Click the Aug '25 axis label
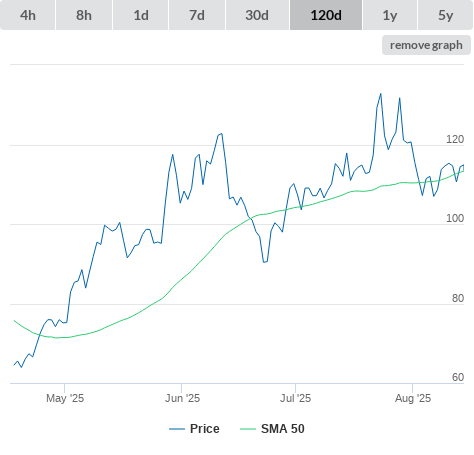This screenshot has height=455, width=474. pos(413,398)
